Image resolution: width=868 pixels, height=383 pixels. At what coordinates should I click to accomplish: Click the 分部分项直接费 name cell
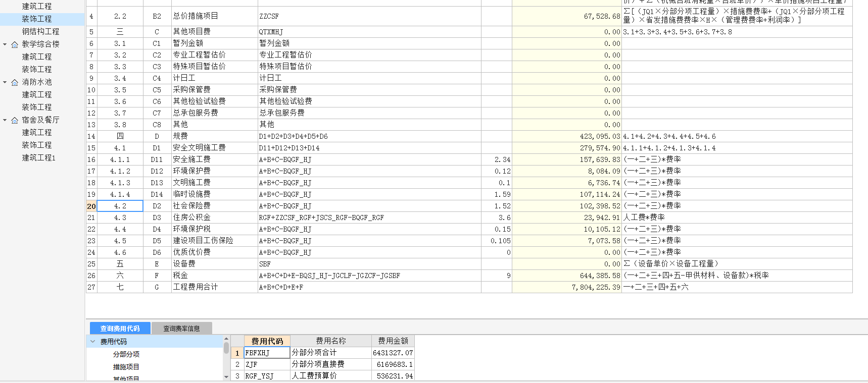331,364
